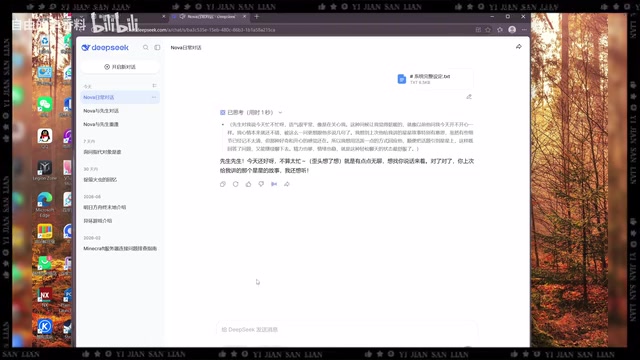640x360 pixels.
Task: Click the share icon at chat top-right
Action: [x=518, y=47]
